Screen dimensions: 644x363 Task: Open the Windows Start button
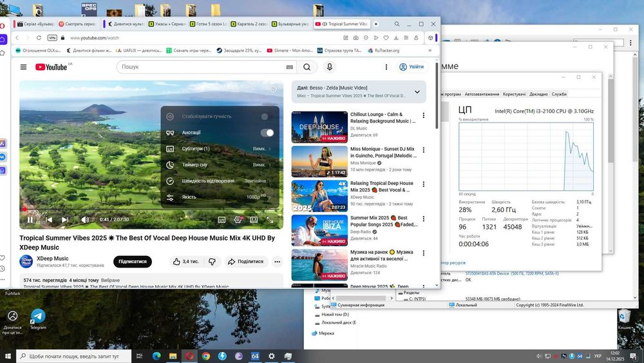[x=8, y=356]
